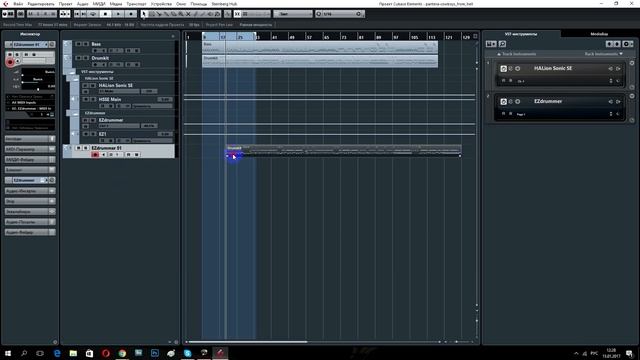Adjust the Inspector volume slider
This screenshot has height=360, width=640.
[x=38, y=75]
